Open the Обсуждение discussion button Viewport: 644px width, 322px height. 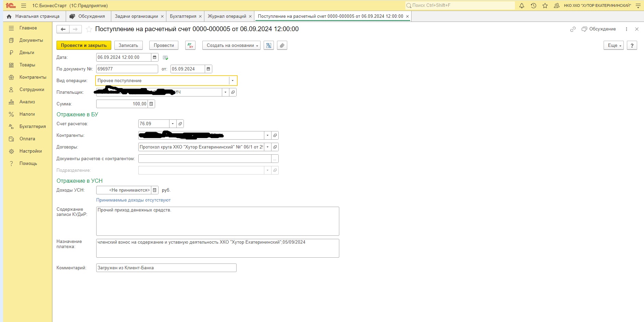point(599,29)
